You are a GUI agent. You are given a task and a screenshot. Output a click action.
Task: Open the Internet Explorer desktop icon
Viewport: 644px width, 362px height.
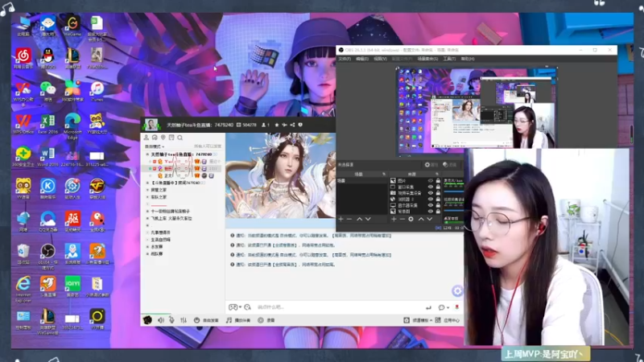tap(23, 289)
